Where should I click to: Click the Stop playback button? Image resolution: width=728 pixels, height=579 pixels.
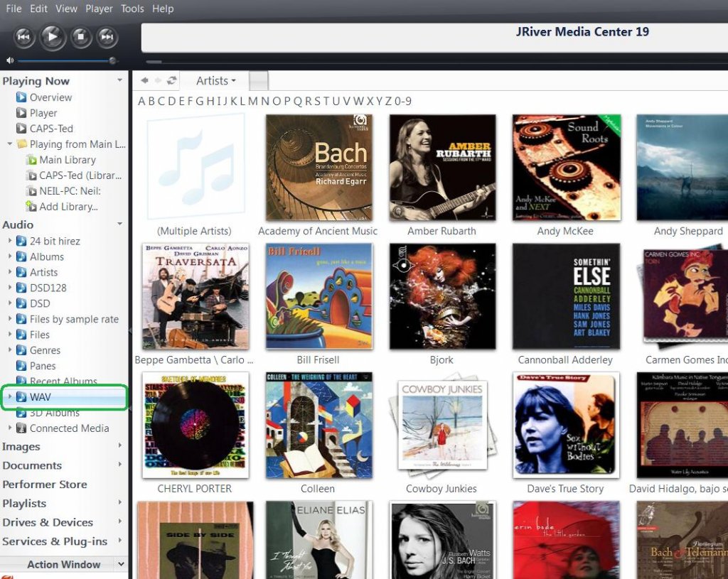click(81, 37)
